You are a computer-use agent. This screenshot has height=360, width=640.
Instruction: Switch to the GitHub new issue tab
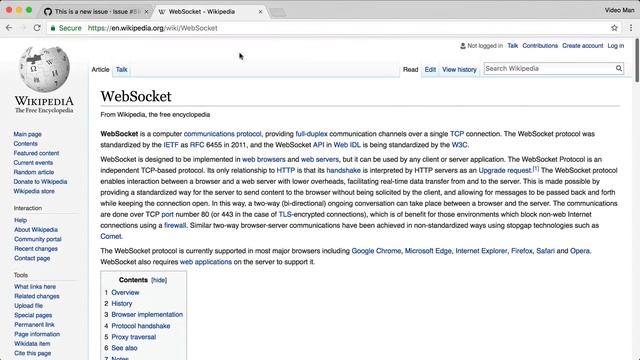click(97, 11)
